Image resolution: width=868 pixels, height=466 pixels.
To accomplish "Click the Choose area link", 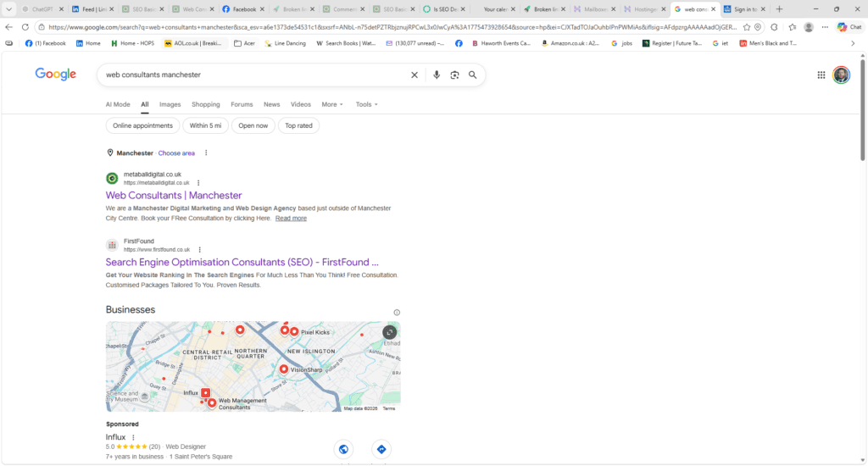I will (x=176, y=153).
